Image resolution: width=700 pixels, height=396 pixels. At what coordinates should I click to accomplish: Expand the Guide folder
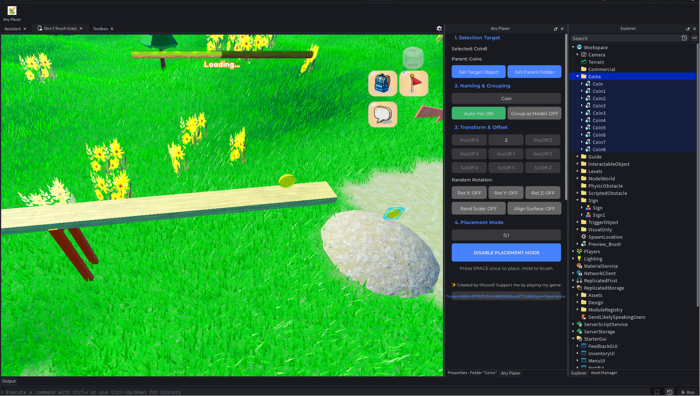578,157
